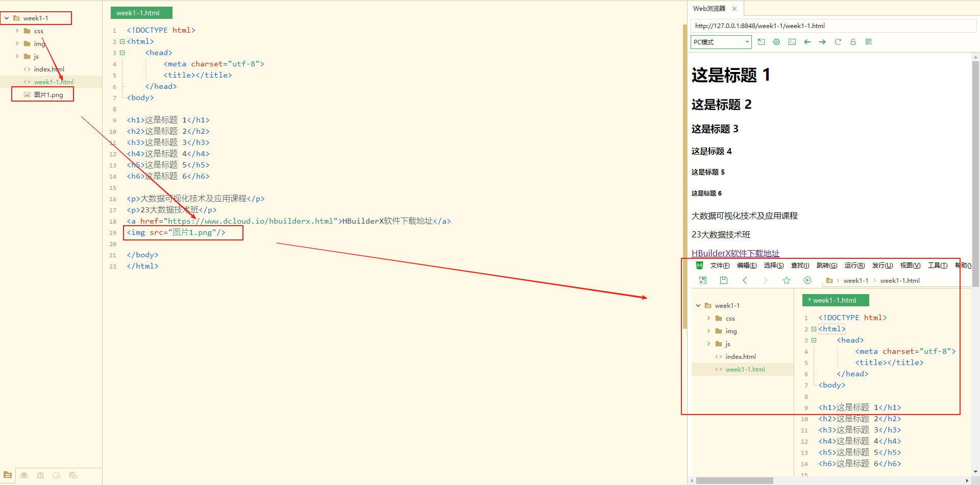
Task: Click the anchor href code on line 18
Action: (289, 222)
